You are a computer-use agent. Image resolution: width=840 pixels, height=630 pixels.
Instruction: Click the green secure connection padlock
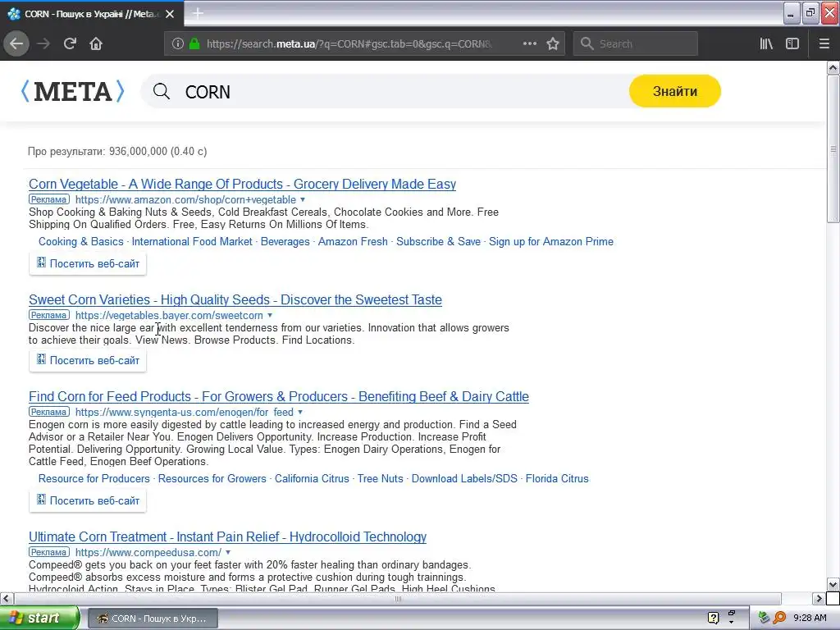pos(194,43)
